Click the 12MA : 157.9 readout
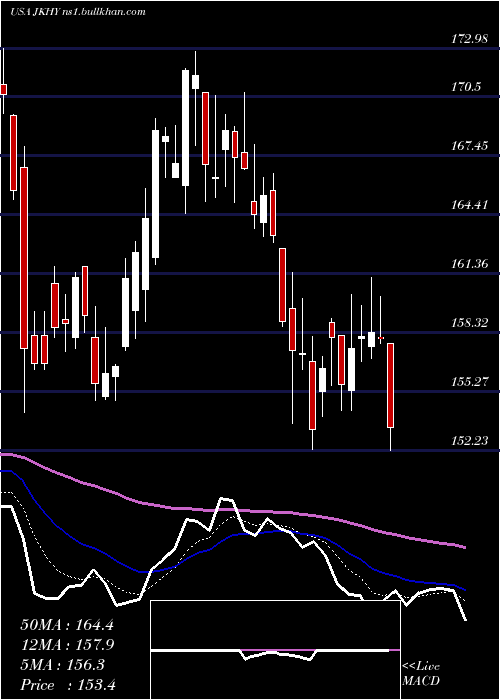Image resolution: width=500 pixels, height=700 pixels. tap(67, 645)
